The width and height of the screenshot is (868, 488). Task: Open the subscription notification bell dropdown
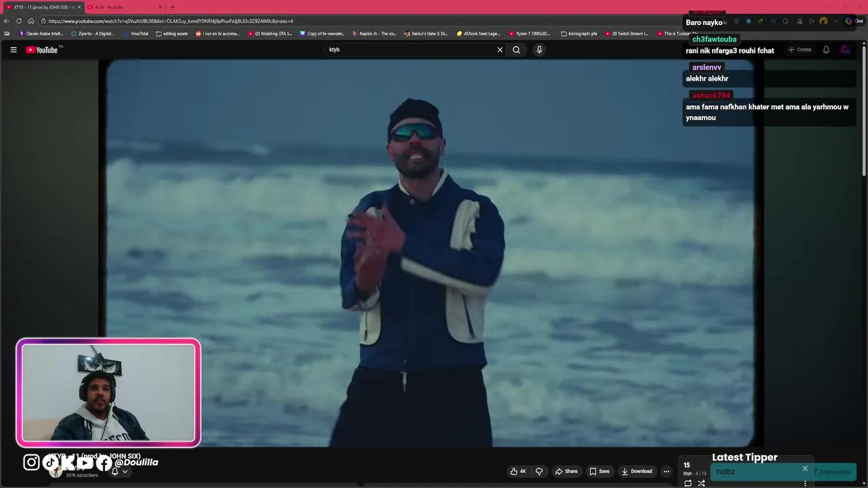pyautogui.click(x=119, y=472)
